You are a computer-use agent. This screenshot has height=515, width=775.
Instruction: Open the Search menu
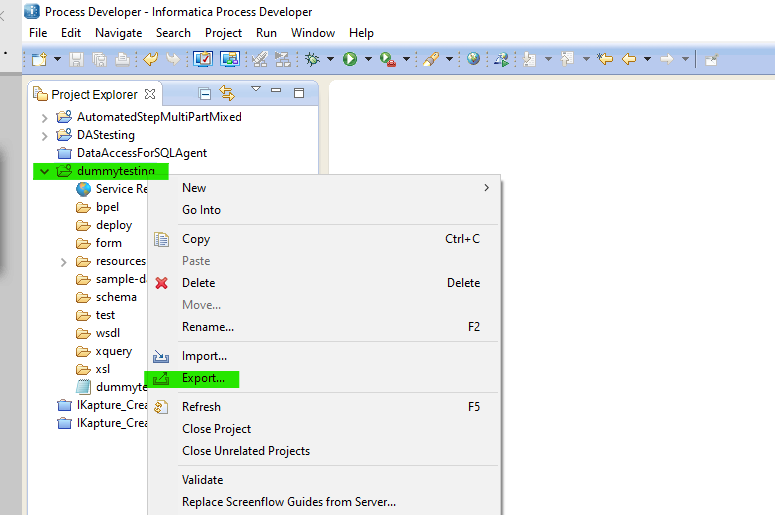pyautogui.click(x=173, y=33)
